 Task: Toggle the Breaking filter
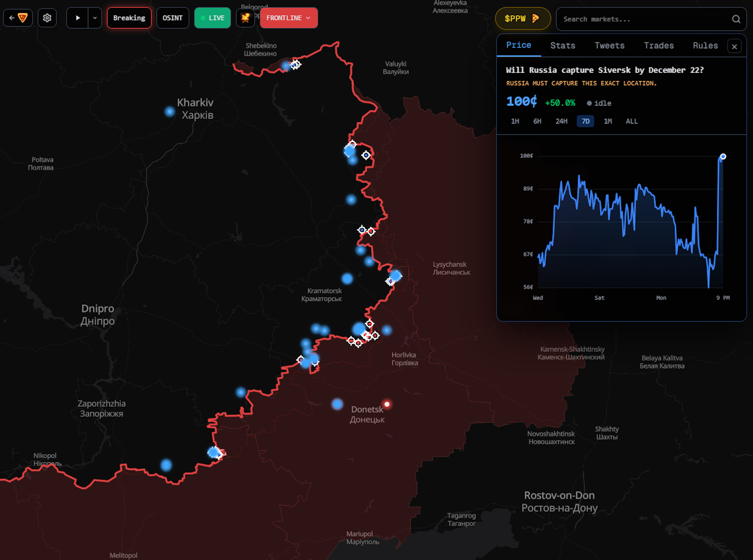pos(129,18)
